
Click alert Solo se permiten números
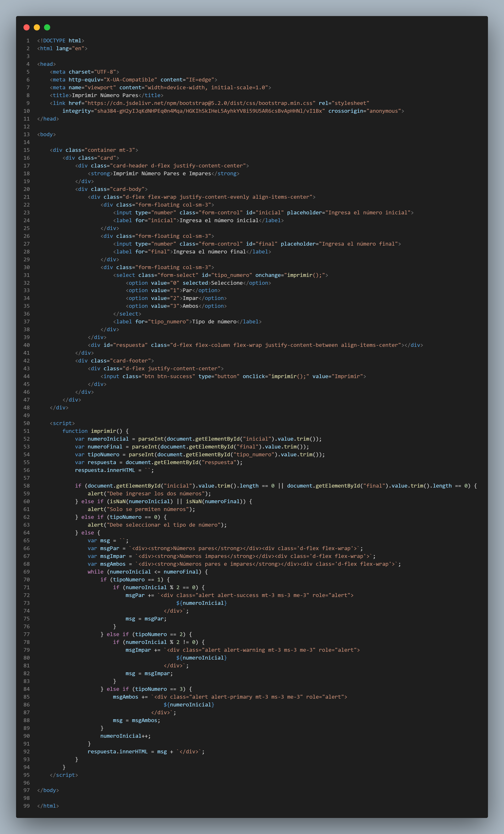[141, 509]
